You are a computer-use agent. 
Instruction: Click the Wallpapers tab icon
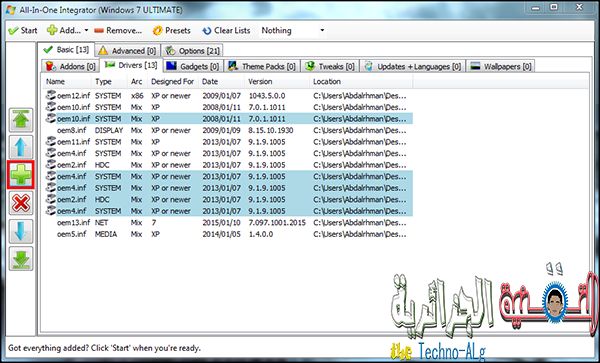point(475,66)
